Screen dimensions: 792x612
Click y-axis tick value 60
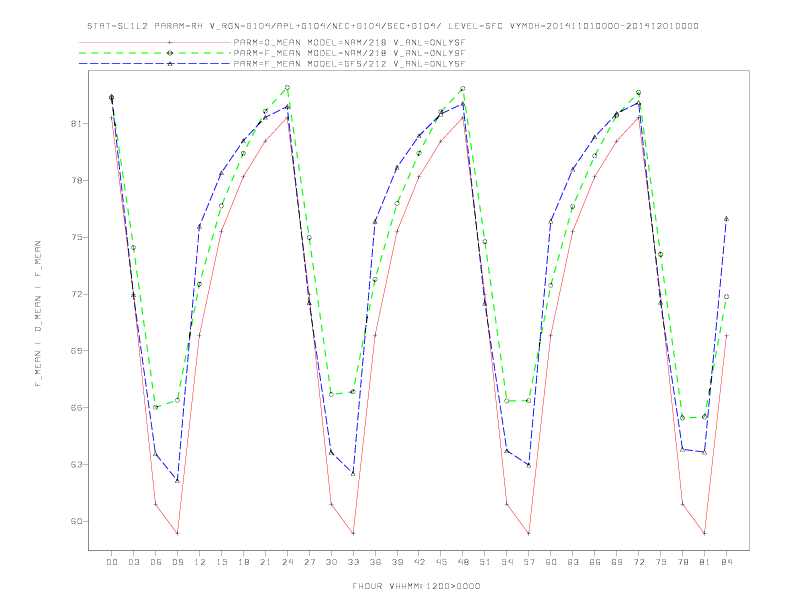(x=76, y=521)
